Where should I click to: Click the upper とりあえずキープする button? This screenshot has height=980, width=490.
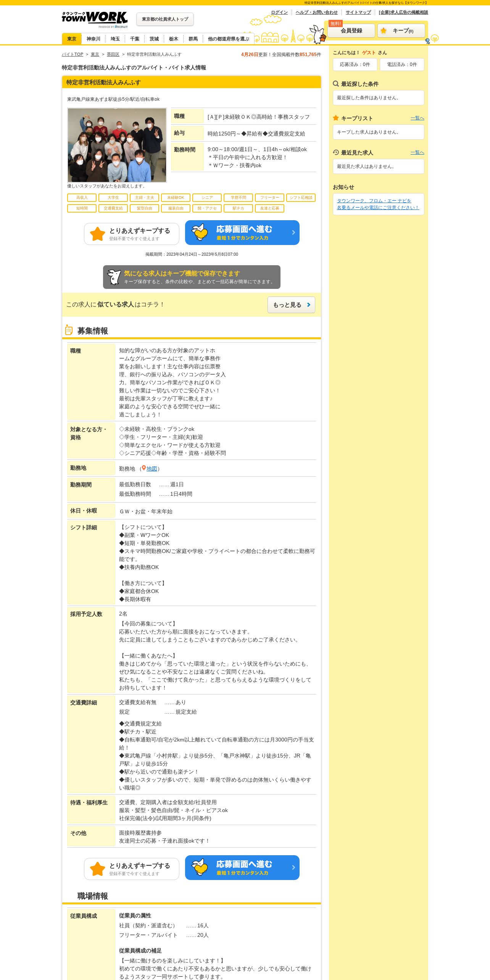[132, 234]
